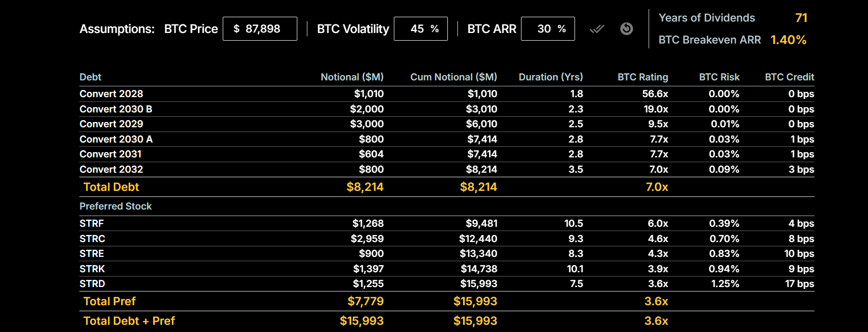Click the Preferred Stock section header
This screenshot has width=868, height=332.
(115, 206)
